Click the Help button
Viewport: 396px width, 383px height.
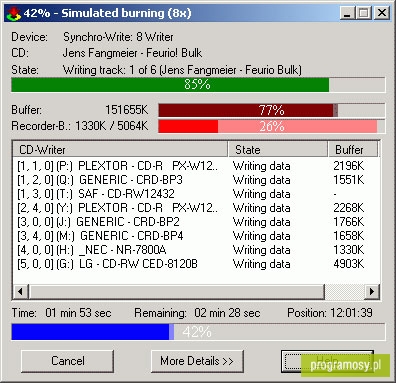pos(327,361)
